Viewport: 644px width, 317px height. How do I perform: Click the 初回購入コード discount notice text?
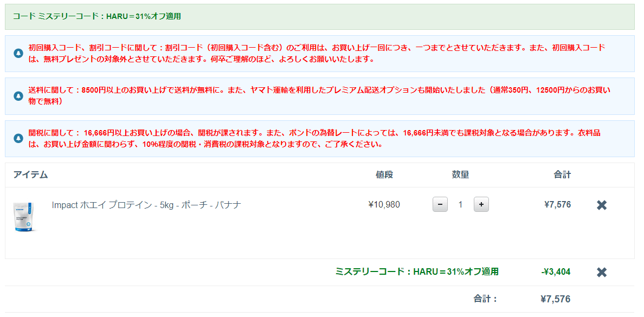click(x=317, y=53)
